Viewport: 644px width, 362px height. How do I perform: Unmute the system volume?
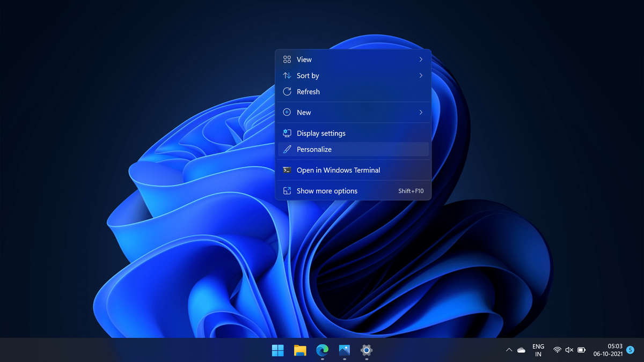click(569, 350)
